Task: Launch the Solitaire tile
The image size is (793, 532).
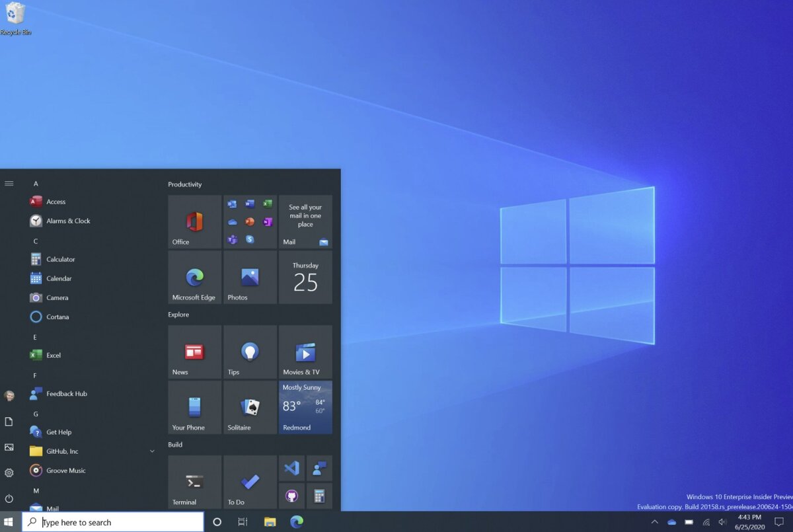Action: pyautogui.click(x=250, y=407)
